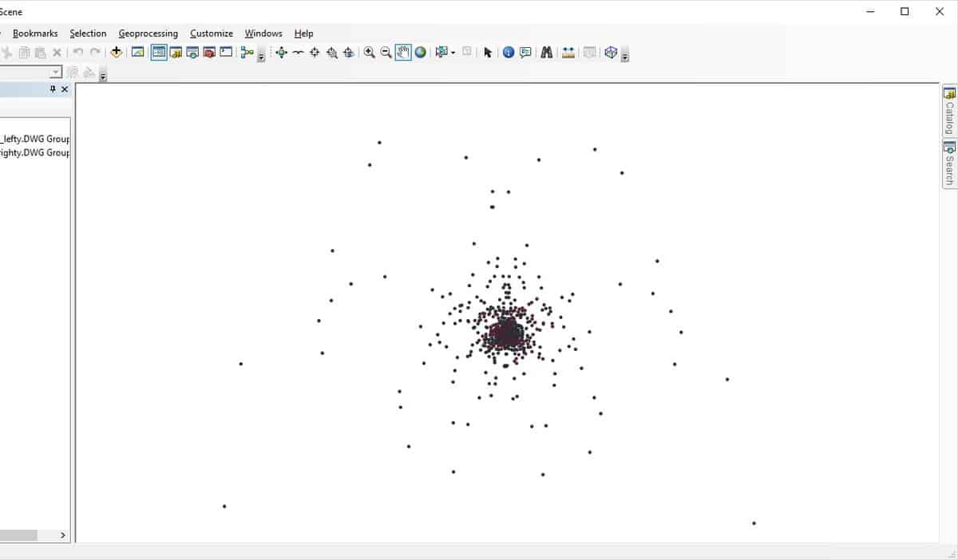
Task: Select the Zoom Out tool
Action: tap(386, 53)
